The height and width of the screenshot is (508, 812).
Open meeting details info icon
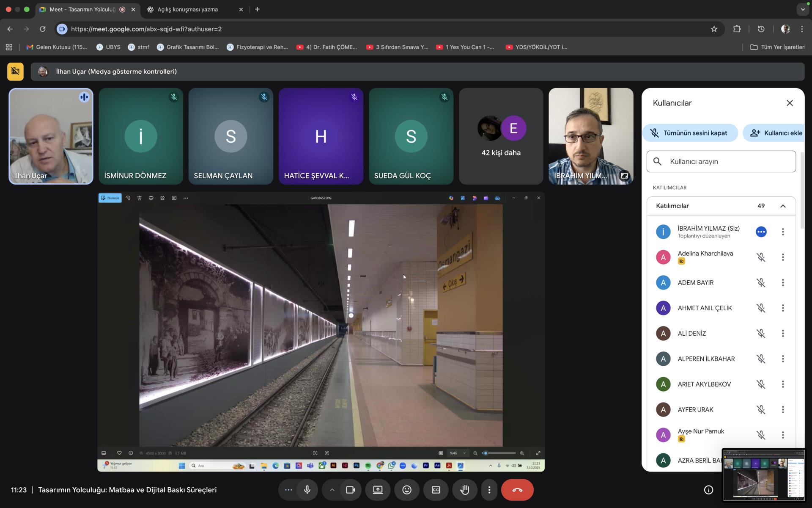pyautogui.click(x=708, y=490)
